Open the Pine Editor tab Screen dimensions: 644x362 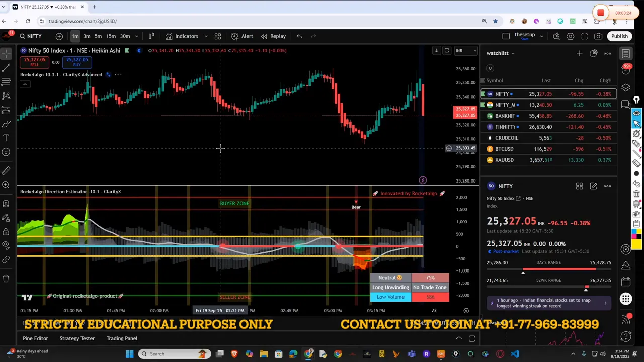pyautogui.click(x=35, y=338)
